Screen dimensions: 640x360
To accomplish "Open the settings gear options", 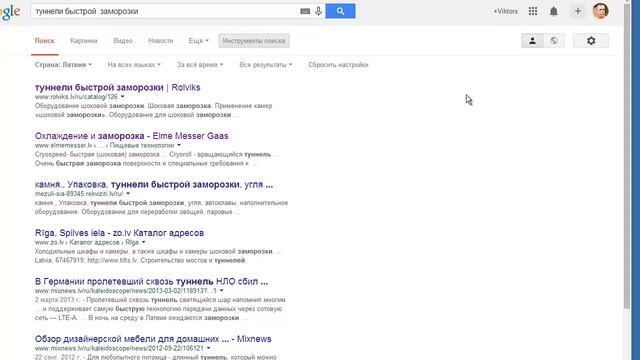I will point(591,41).
